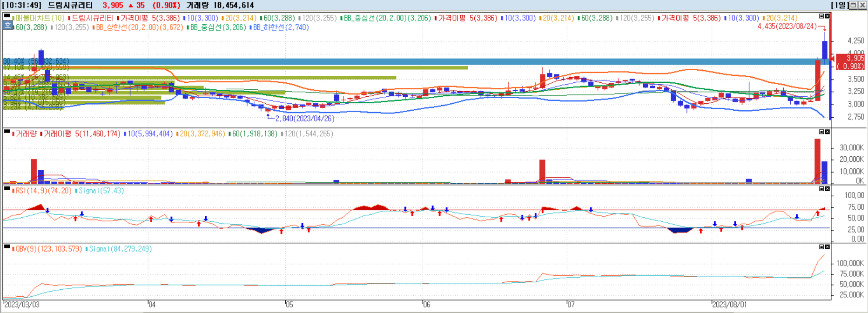
Task: Click the 30,000K volume axis label
Action: pyautogui.click(x=852, y=147)
